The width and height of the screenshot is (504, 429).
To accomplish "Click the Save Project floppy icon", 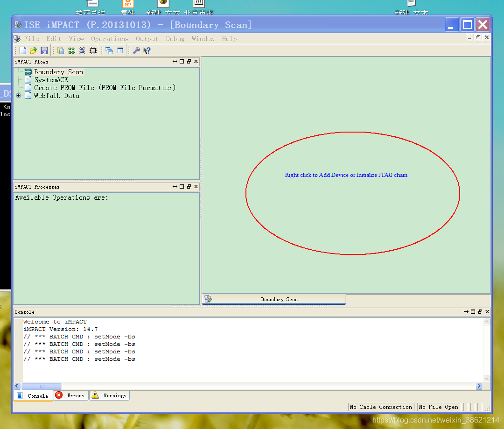I will 44,50.
